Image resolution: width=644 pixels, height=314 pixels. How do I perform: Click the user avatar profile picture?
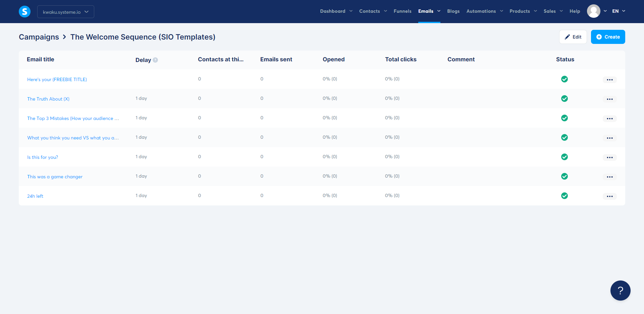click(593, 11)
